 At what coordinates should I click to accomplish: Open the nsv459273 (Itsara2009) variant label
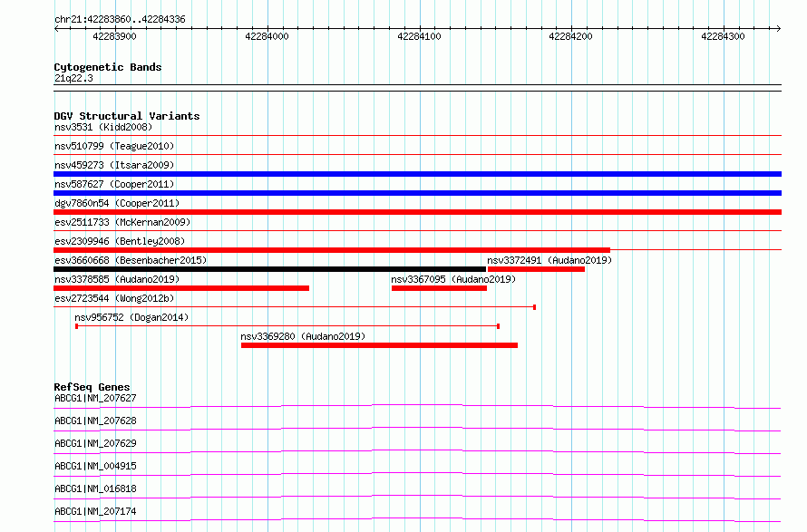pos(114,165)
